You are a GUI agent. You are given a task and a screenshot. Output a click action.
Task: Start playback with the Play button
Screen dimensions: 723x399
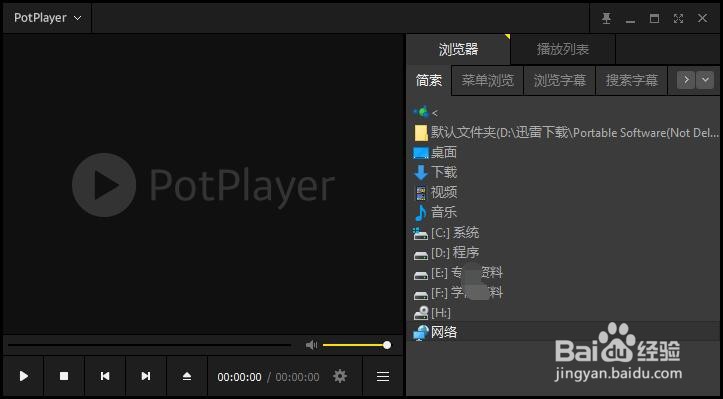tap(24, 376)
